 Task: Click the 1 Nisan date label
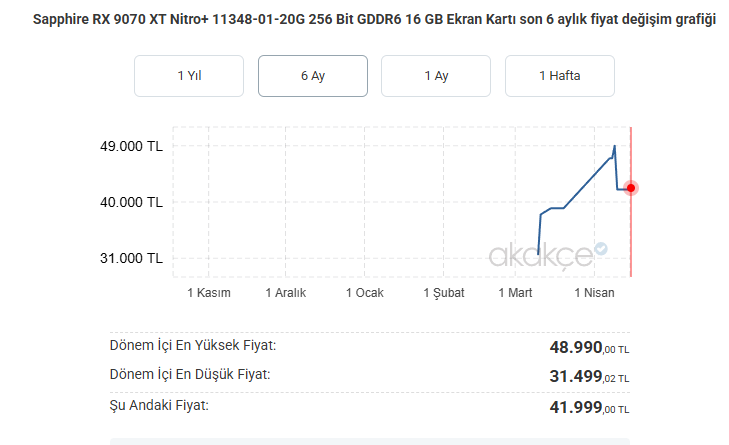click(x=594, y=293)
